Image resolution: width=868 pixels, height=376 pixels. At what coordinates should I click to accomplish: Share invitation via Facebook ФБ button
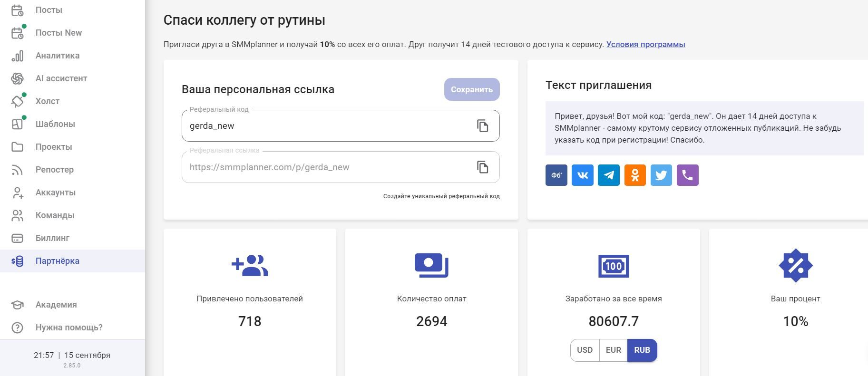[x=556, y=175]
